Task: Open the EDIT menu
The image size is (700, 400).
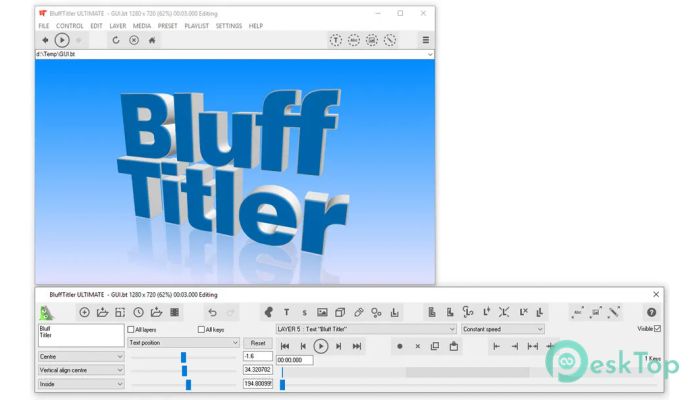Action: [96, 26]
